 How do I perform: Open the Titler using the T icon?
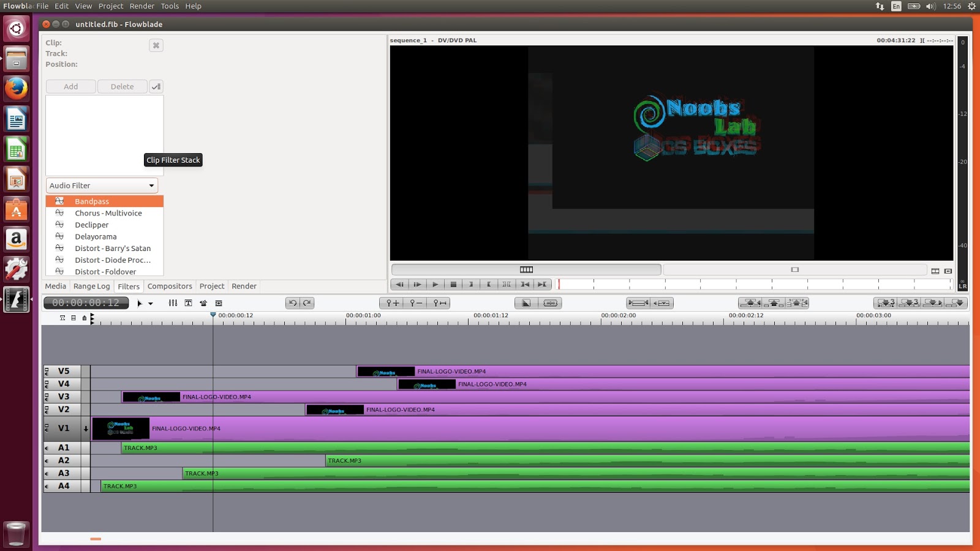coord(189,302)
